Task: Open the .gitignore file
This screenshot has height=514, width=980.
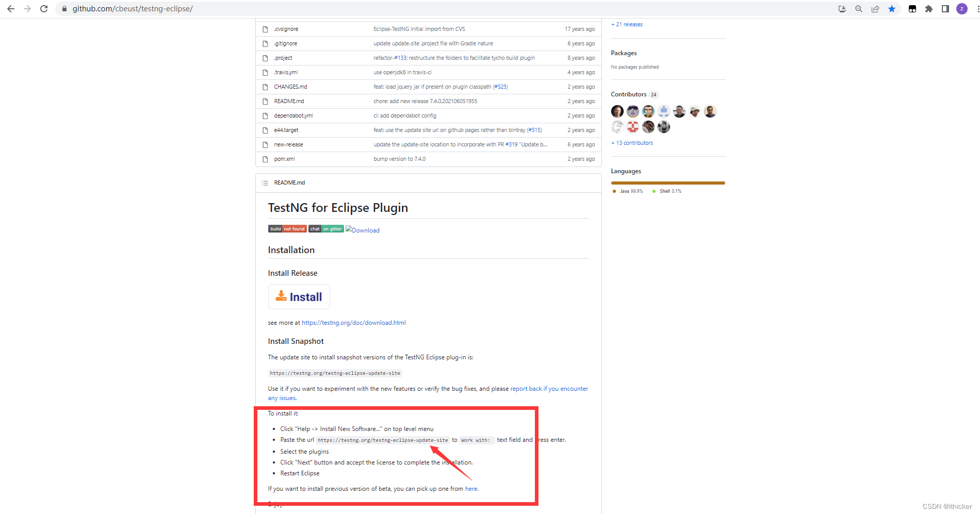Action: [x=285, y=43]
